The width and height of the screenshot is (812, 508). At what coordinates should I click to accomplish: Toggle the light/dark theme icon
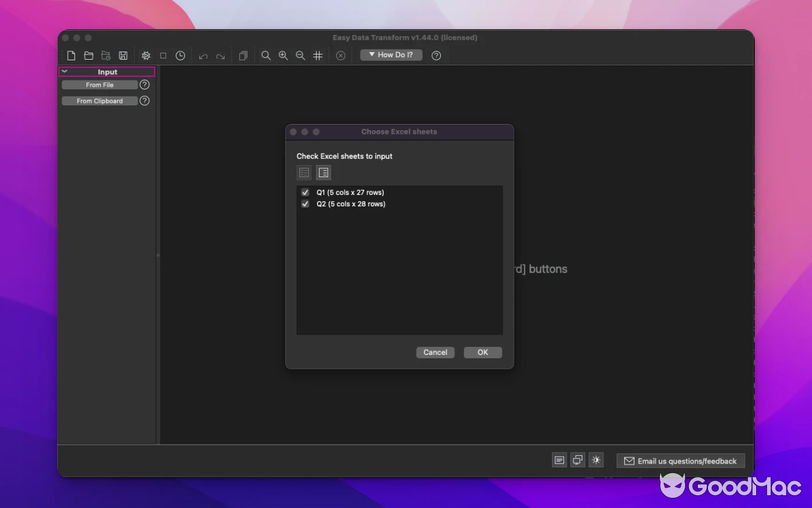(596, 460)
